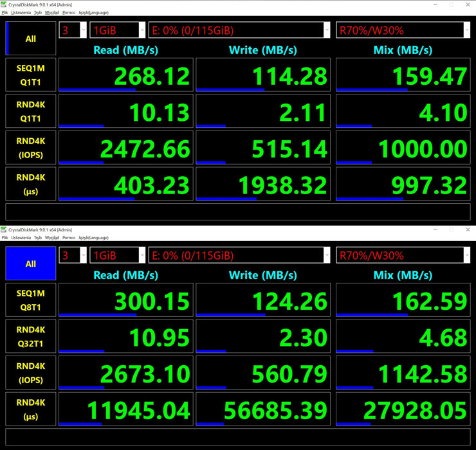
Task: Open the Tryb menu in the upper window
Action: click(38, 13)
